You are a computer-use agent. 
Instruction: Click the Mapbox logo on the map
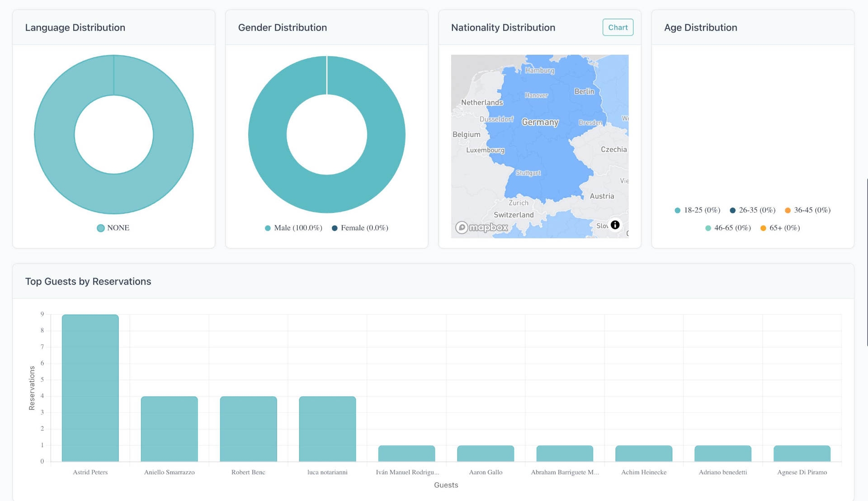pyautogui.click(x=481, y=227)
